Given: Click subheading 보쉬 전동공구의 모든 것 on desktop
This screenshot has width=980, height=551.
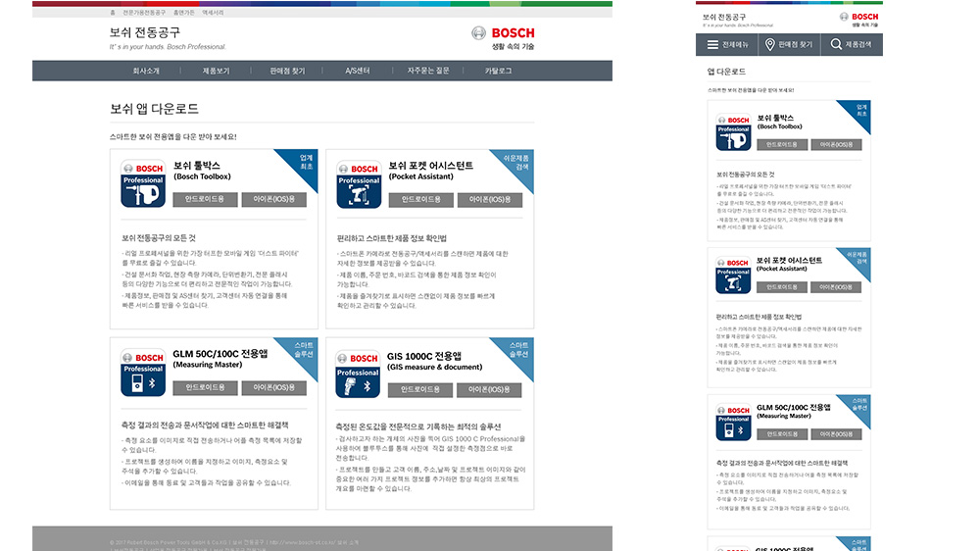Looking at the screenshot, I should click(x=159, y=238).
